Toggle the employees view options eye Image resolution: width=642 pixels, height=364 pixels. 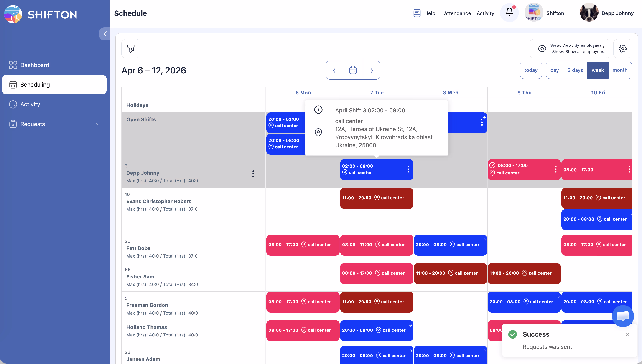pos(542,48)
